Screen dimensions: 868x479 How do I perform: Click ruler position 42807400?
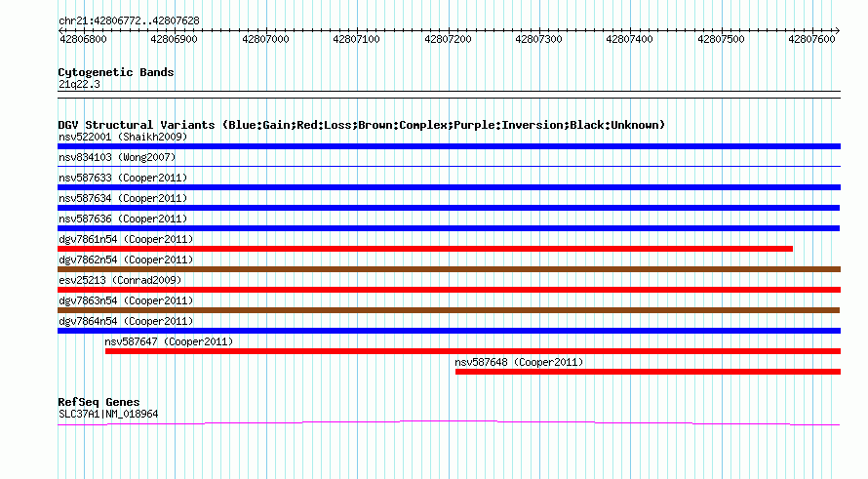[x=630, y=39]
